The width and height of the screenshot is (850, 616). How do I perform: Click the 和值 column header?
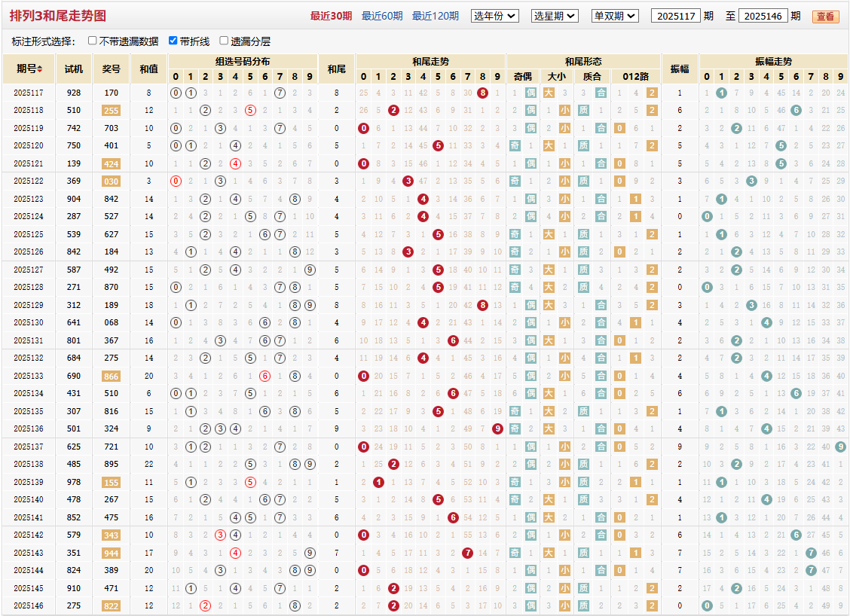coord(148,69)
